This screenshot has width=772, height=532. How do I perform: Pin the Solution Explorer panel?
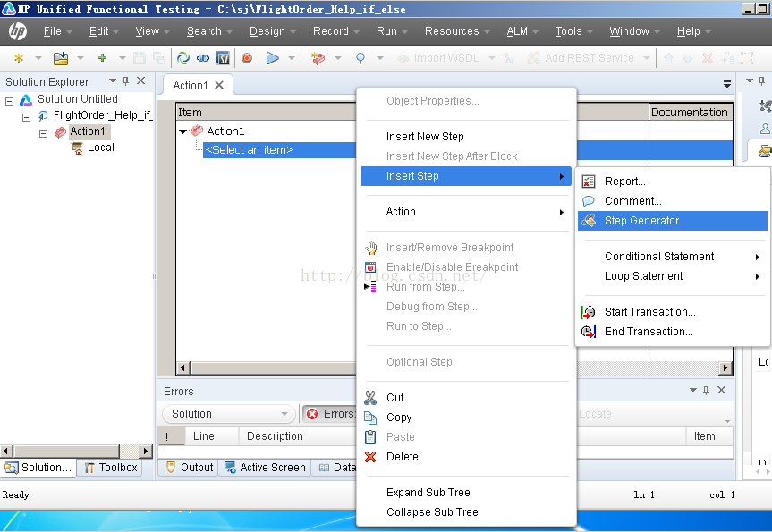pos(126,80)
